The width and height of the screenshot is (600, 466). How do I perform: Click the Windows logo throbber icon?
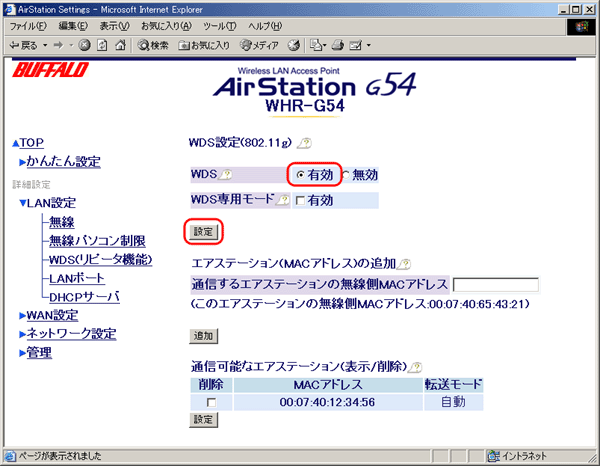581,27
